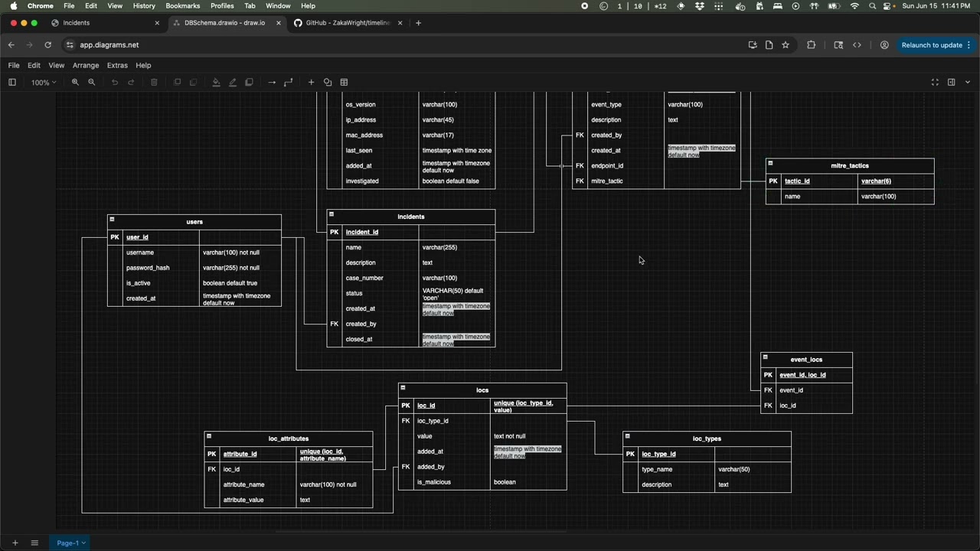Select the password_hash row in users table
The image size is (980, 551).
pos(194,268)
